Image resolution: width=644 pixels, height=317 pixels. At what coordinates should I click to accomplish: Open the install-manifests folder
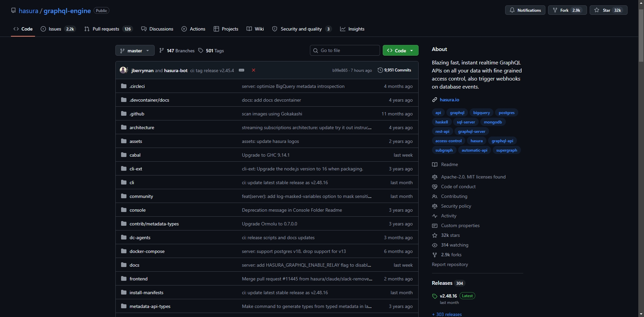tap(147, 293)
